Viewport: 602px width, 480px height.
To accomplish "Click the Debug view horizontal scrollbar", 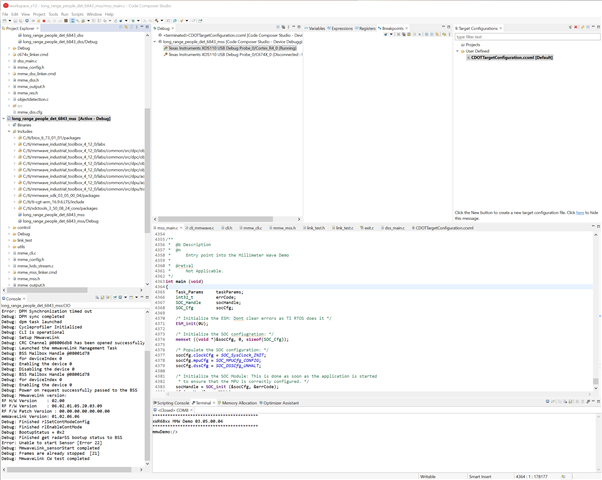I will (216, 219).
